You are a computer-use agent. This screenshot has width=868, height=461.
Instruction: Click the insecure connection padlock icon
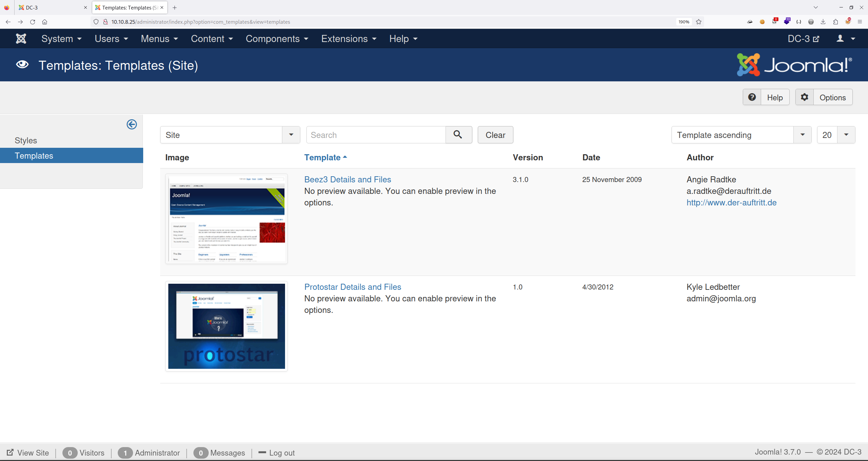[x=106, y=22]
